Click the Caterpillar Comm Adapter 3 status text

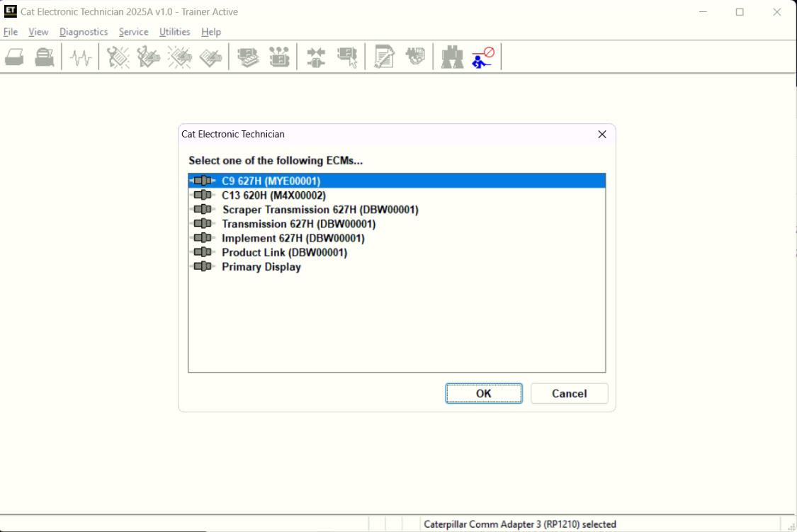[x=519, y=524]
